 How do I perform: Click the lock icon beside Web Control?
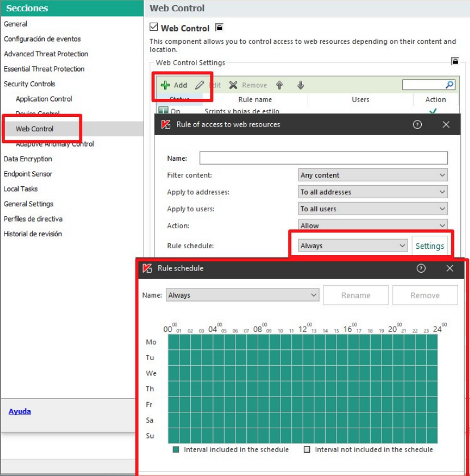[219, 27]
